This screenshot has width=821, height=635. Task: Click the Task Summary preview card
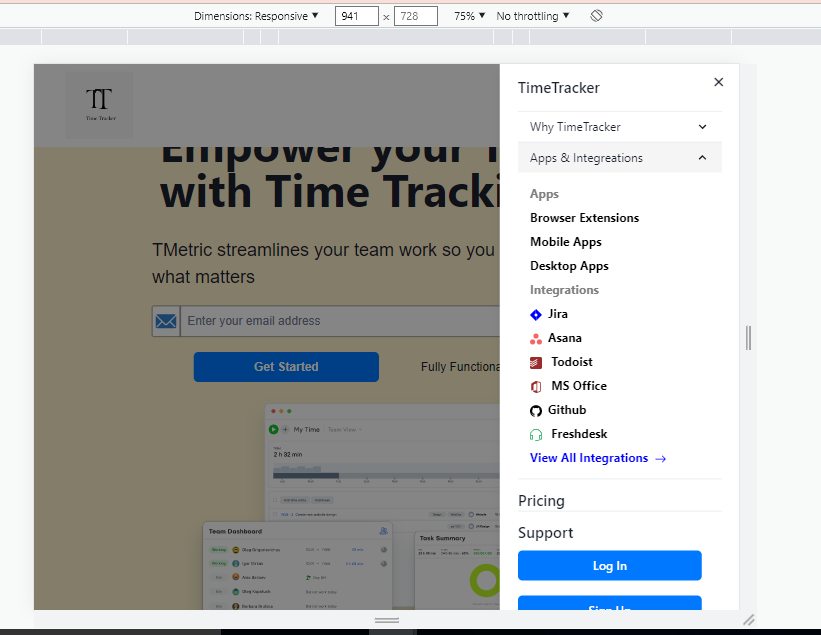pos(457,571)
